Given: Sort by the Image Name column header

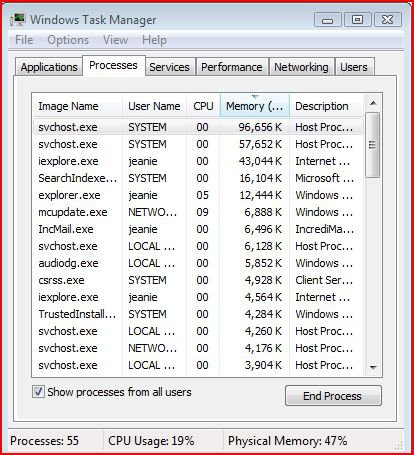Looking at the screenshot, I should tap(77, 106).
